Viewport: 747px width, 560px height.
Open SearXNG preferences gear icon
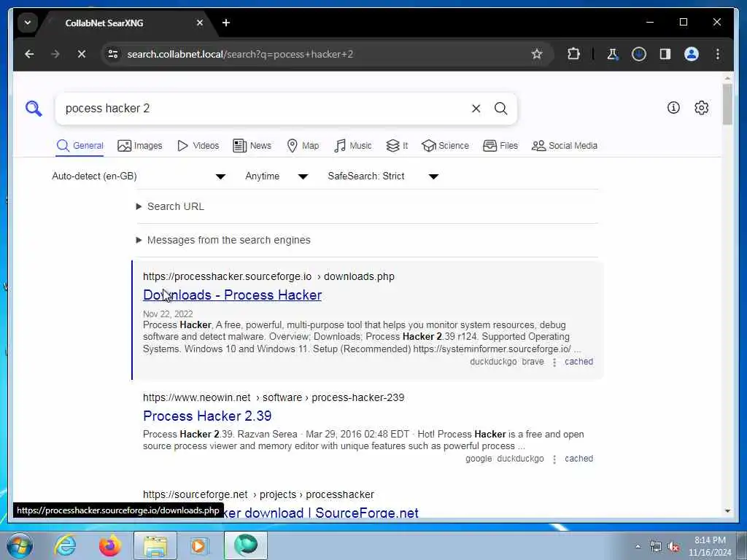coord(701,108)
